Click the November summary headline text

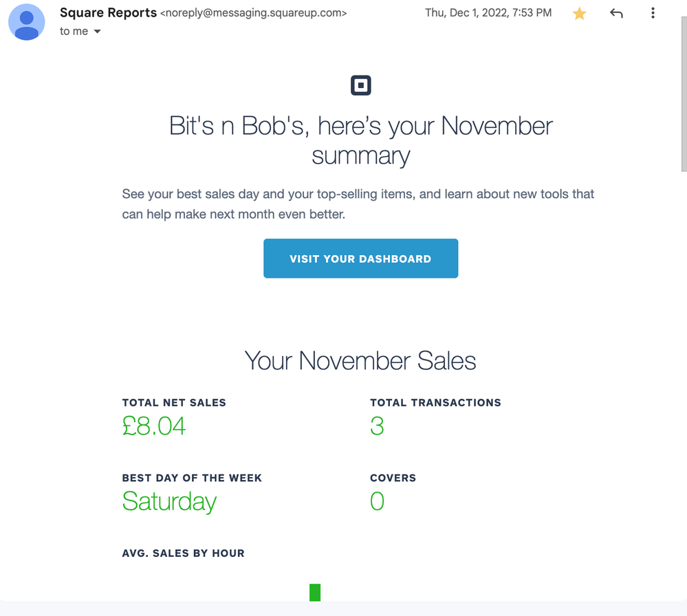tap(360, 140)
